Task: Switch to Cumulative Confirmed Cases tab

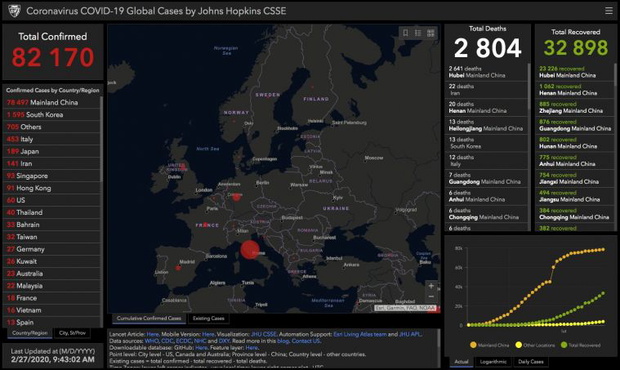Action: pyautogui.click(x=149, y=318)
